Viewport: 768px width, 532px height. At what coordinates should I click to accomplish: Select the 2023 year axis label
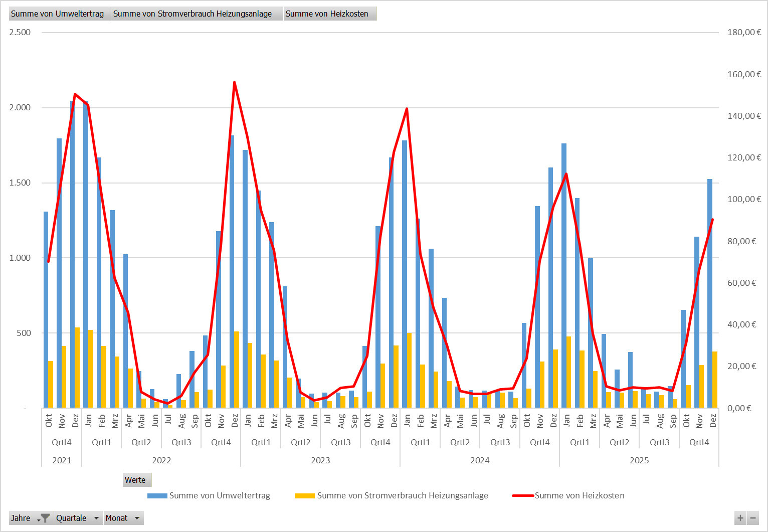pos(320,460)
